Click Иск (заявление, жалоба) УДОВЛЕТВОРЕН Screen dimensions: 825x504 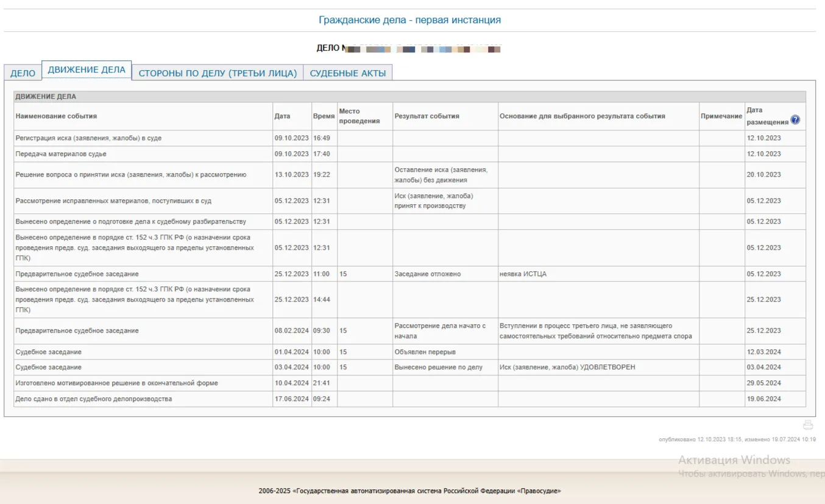tap(567, 367)
